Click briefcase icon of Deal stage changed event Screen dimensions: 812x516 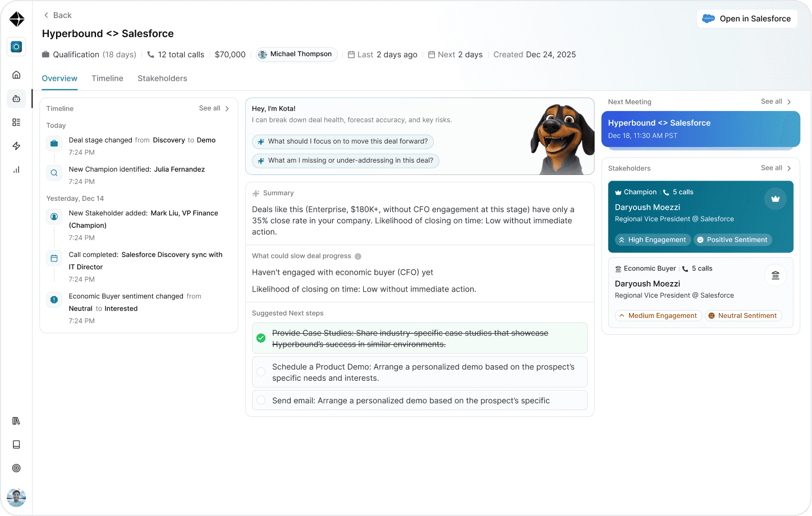[54, 144]
